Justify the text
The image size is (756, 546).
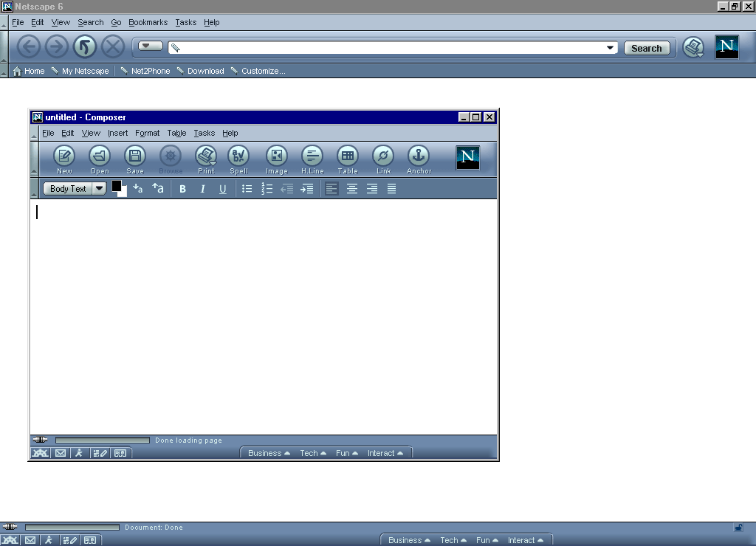pos(391,188)
